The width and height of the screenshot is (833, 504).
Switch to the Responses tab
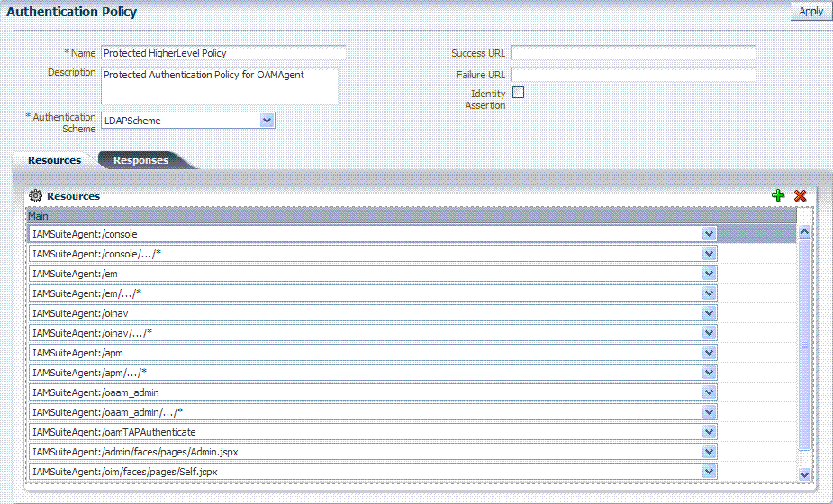[x=140, y=160]
